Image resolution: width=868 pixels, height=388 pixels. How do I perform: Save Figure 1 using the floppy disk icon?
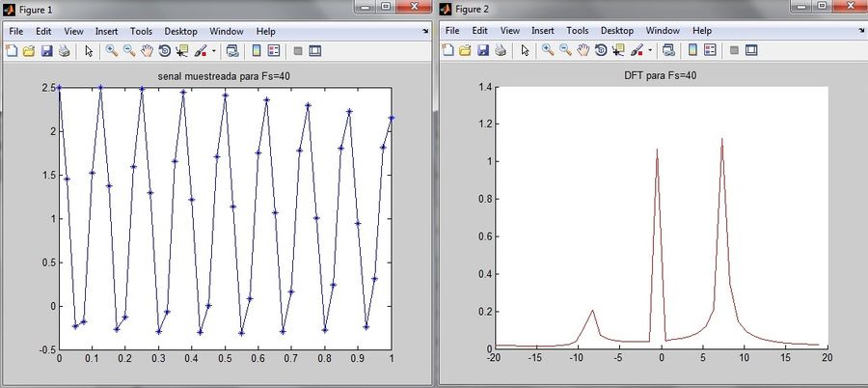click(x=46, y=50)
